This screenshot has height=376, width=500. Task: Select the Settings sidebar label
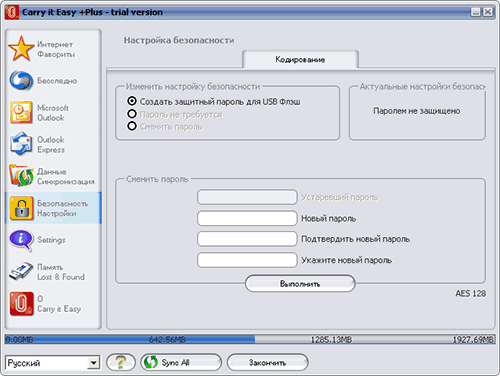51,240
